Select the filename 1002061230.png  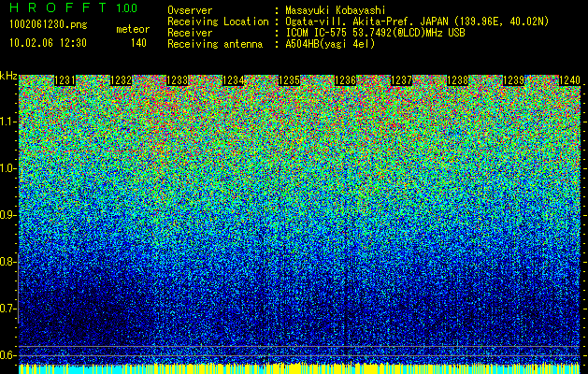coord(49,24)
